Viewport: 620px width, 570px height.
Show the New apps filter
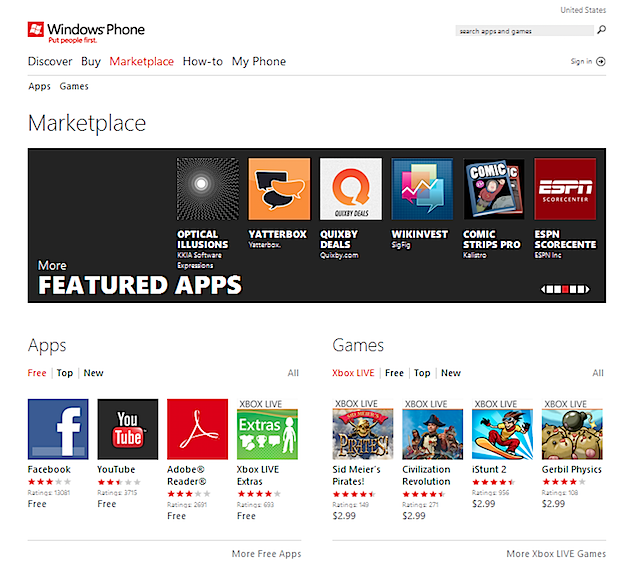click(93, 373)
